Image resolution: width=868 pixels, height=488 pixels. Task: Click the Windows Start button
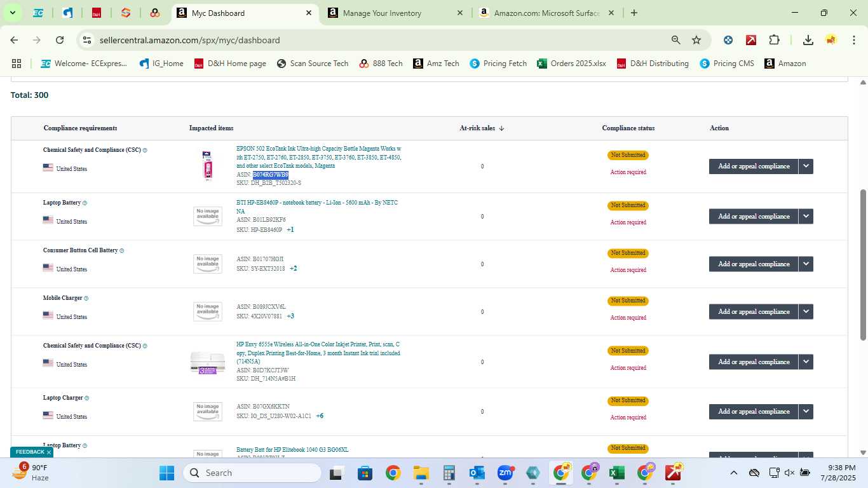[x=166, y=473]
